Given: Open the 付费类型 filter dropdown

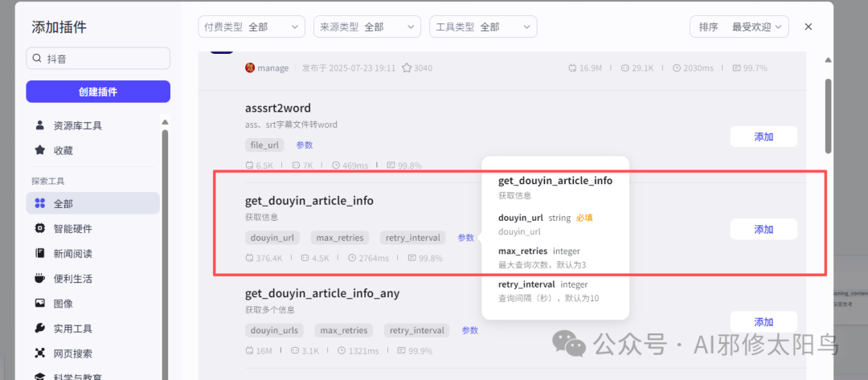Looking at the screenshot, I should tap(252, 27).
